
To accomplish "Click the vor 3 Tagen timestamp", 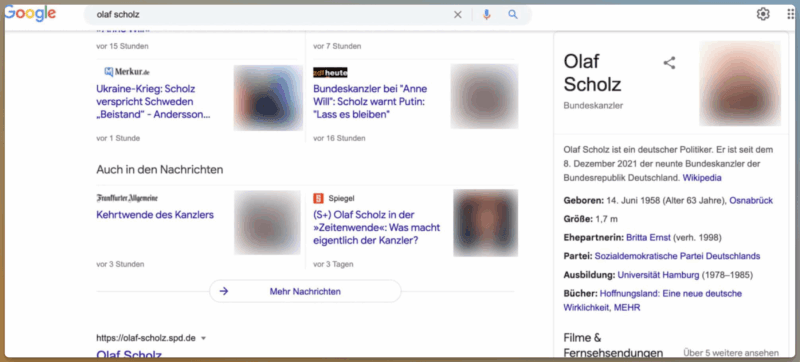I will [x=333, y=264].
